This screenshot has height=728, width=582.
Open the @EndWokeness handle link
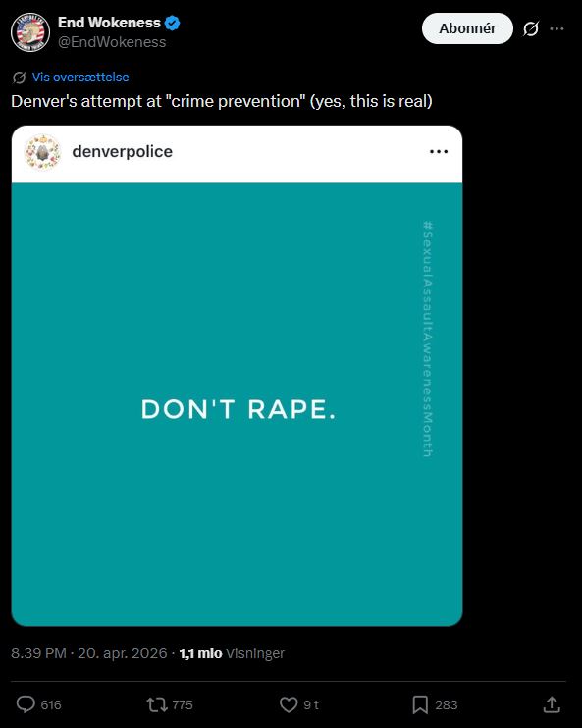[x=112, y=42]
